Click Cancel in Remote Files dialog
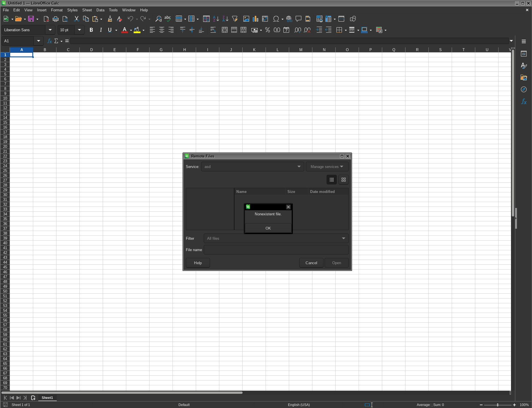Viewport: 532px width, 408px height. [311, 263]
